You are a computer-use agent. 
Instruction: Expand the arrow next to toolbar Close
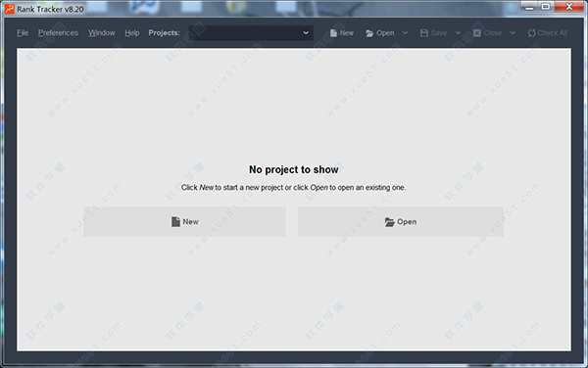tap(513, 33)
